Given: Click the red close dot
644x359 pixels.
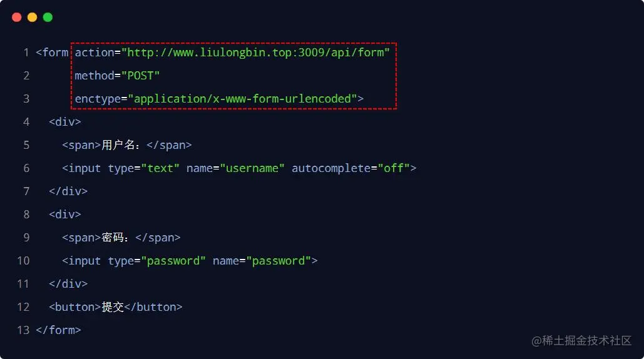Looking at the screenshot, I should [17, 18].
